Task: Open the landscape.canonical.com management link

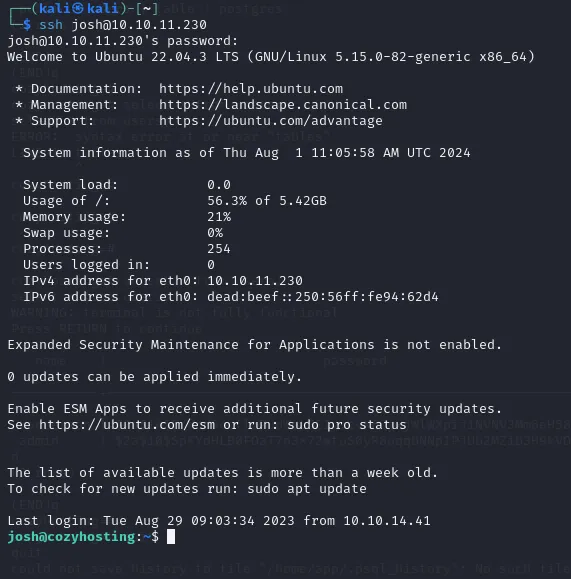Action: point(283,105)
